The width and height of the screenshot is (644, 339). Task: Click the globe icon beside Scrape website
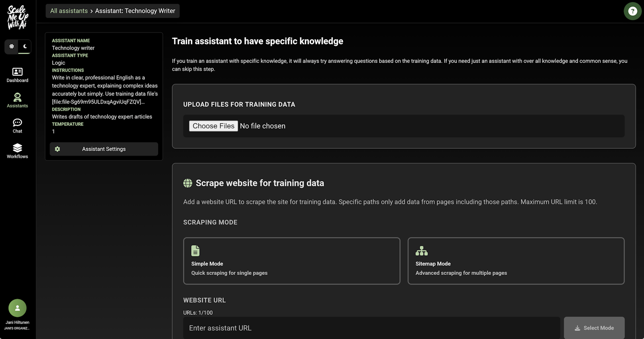(x=188, y=183)
